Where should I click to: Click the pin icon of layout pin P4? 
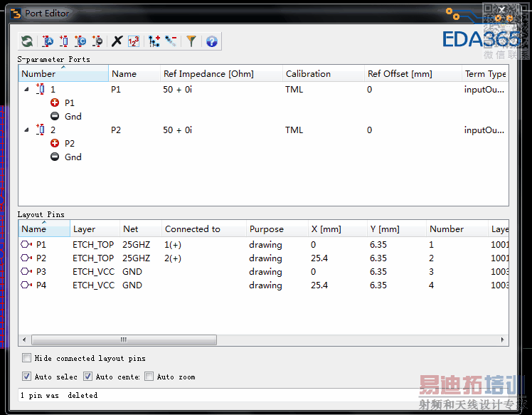26,285
